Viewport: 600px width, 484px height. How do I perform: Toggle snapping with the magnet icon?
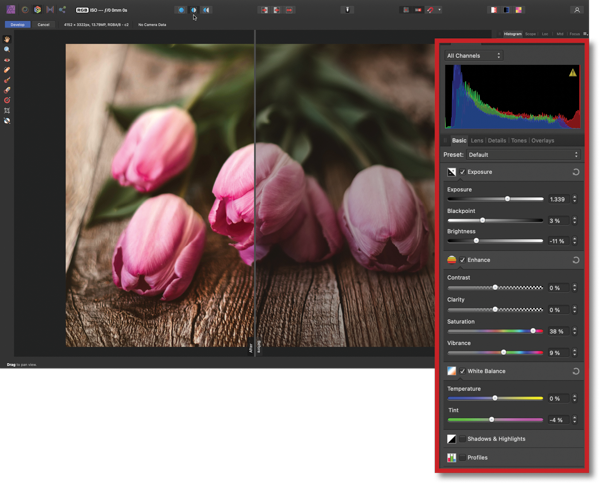point(430,10)
